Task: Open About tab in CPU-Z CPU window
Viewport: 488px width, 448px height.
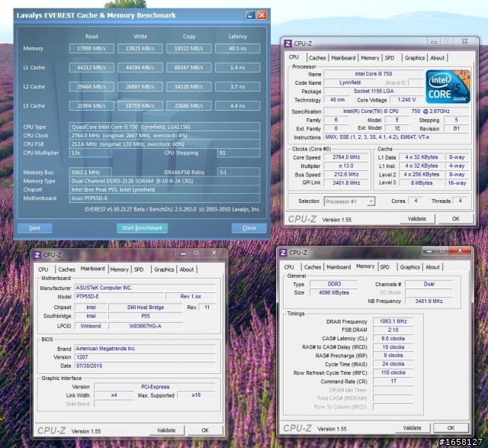Action: (x=437, y=58)
